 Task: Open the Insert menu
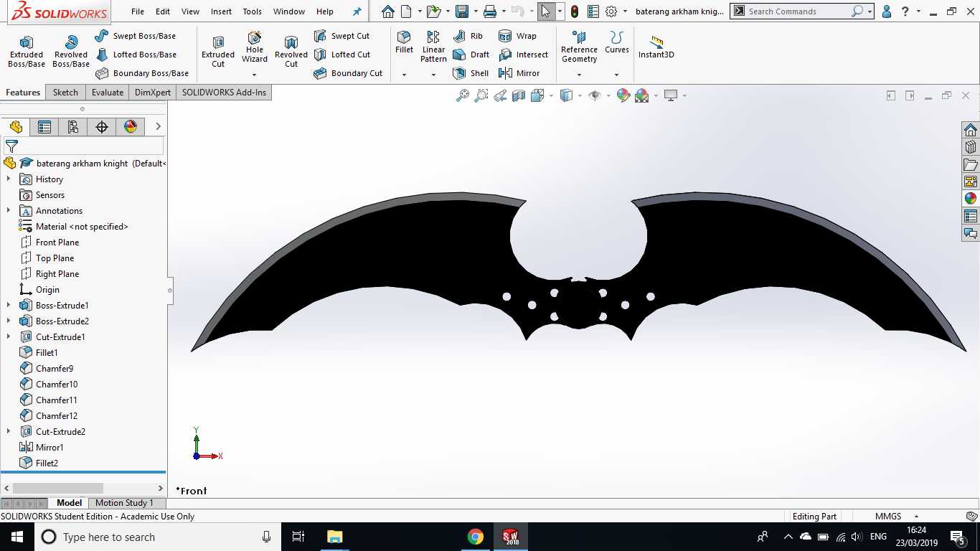pos(221,11)
